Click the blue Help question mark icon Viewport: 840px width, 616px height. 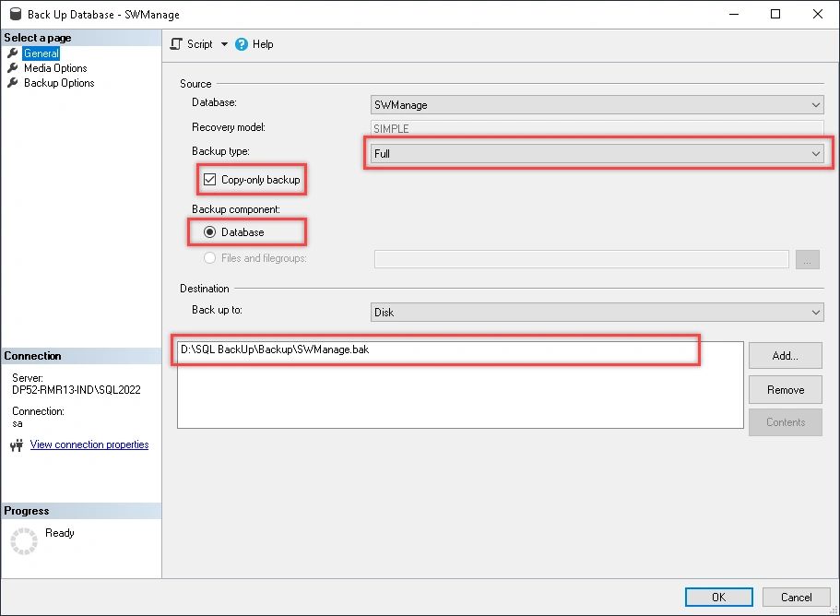[242, 44]
